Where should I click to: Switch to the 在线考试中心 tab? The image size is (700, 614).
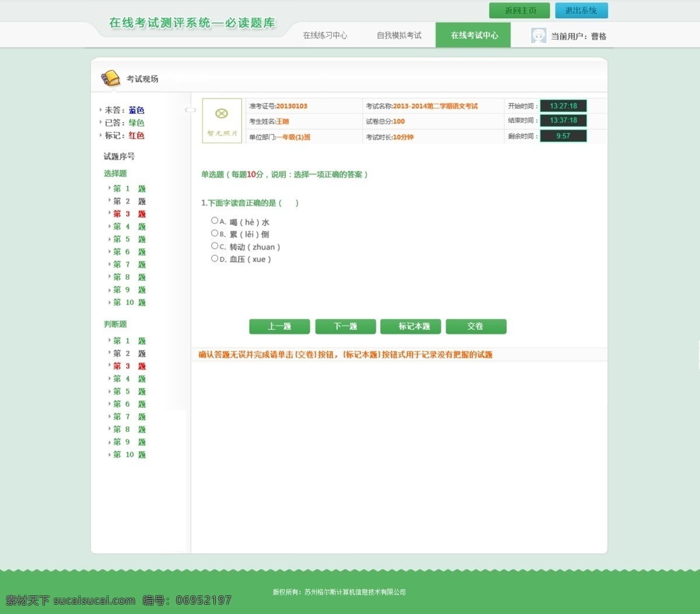[x=473, y=35]
